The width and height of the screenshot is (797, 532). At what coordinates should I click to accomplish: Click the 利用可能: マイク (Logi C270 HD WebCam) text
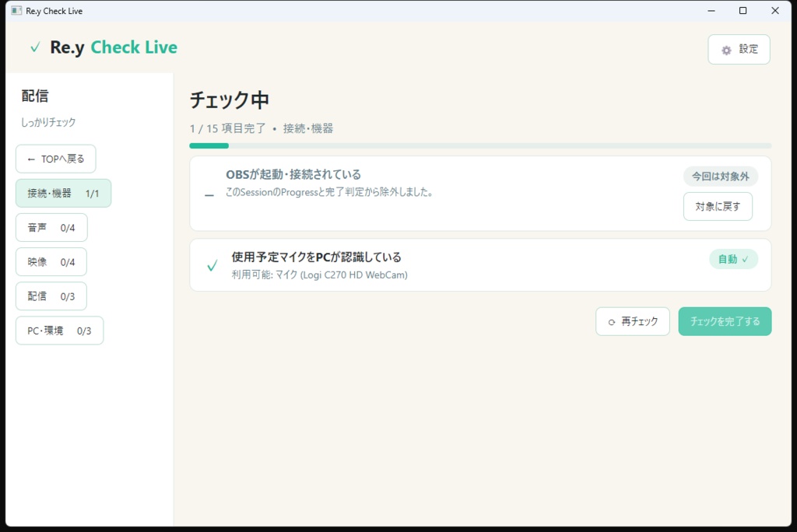tap(319, 275)
